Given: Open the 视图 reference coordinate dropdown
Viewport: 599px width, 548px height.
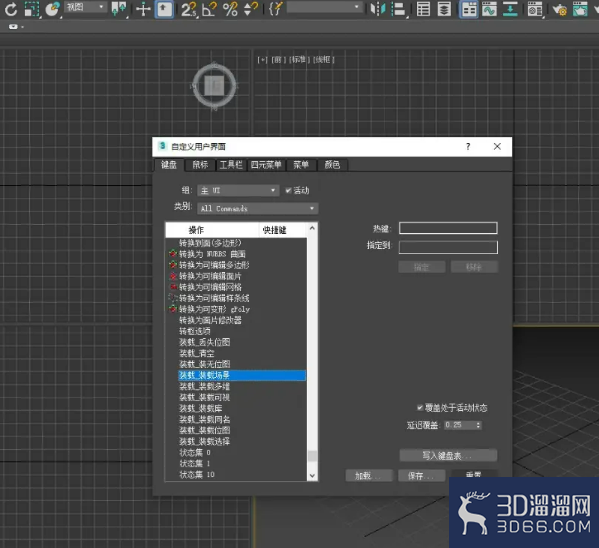Looking at the screenshot, I should click(x=85, y=7).
